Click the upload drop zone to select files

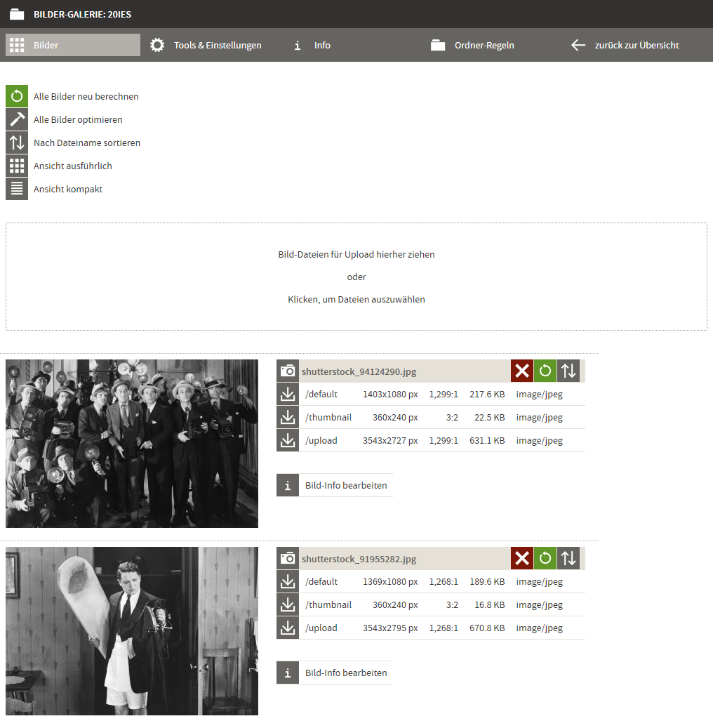pos(356,277)
